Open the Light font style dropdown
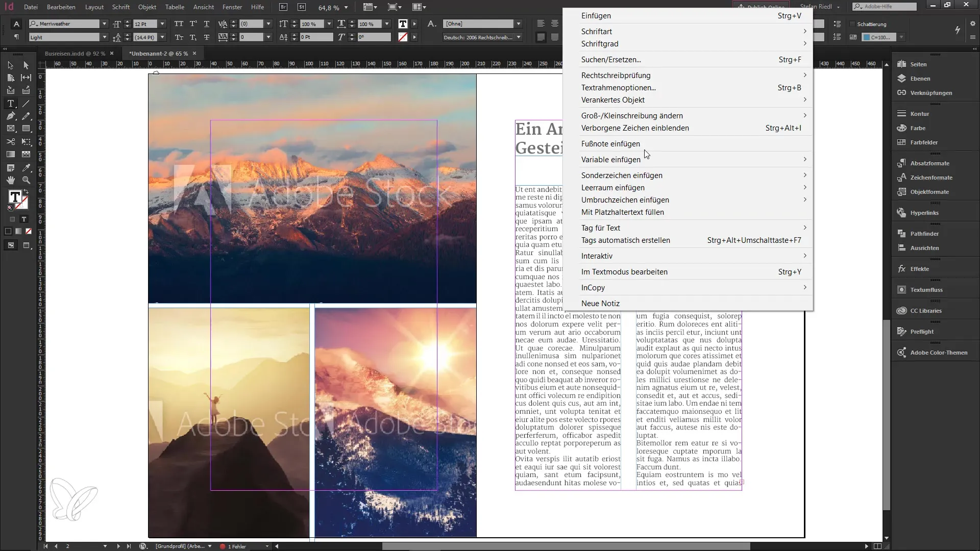The width and height of the screenshot is (980, 551). coord(104,37)
